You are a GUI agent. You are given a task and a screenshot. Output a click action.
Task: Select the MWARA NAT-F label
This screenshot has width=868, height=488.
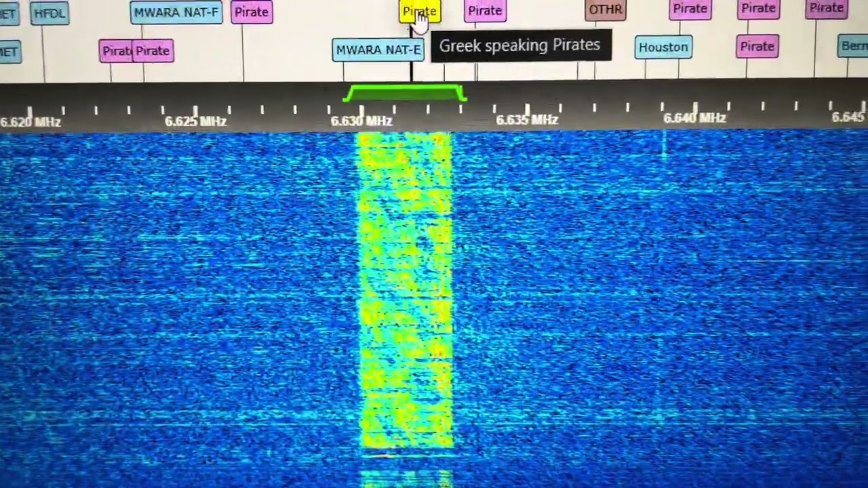176,12
